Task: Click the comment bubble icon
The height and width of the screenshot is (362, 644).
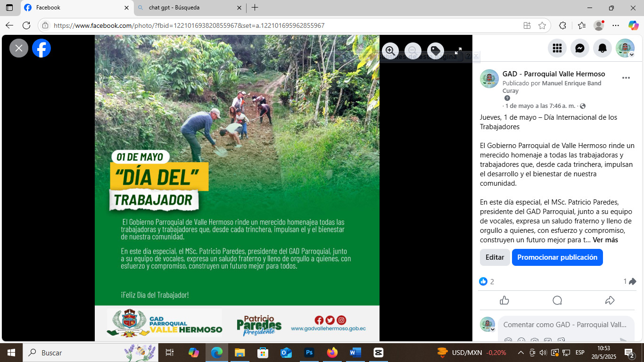Action: pyautogui.click(x=557, y=300)
